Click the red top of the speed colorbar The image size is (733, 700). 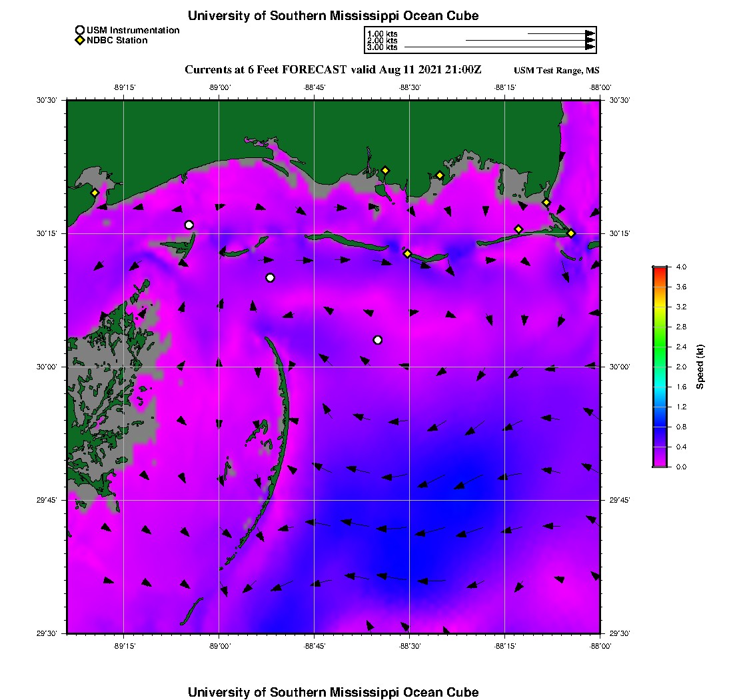pos(660,270)
